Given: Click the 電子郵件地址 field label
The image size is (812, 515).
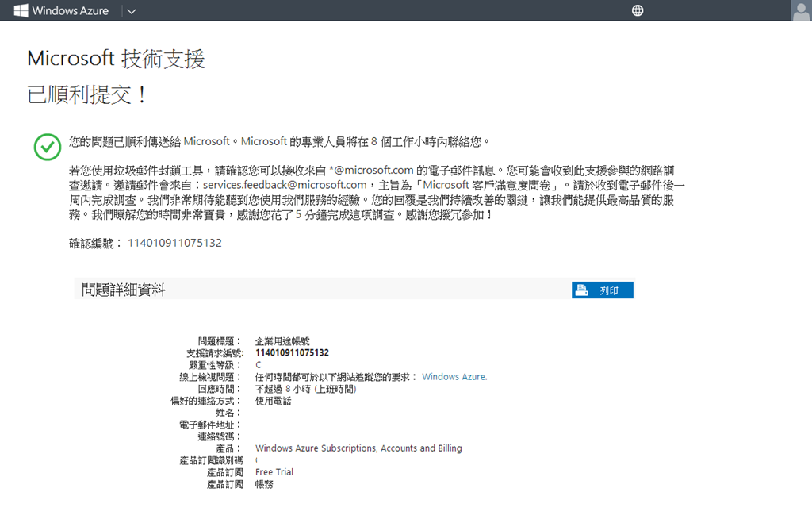Looking at the screenshot, I should pos(211,425).
